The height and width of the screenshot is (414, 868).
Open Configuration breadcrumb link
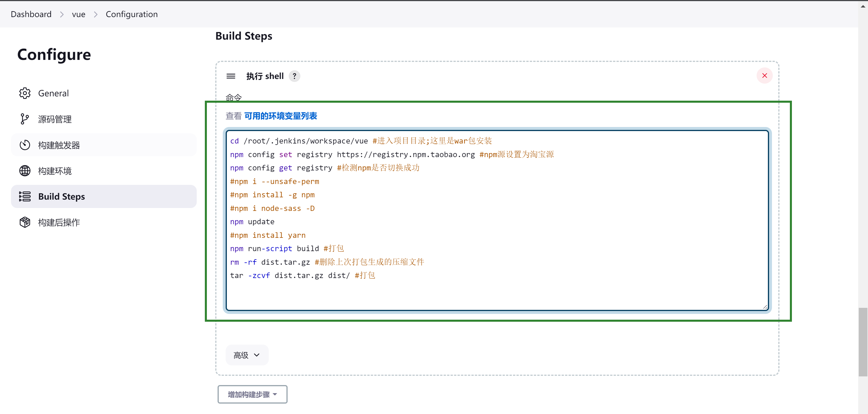point(132,14)
